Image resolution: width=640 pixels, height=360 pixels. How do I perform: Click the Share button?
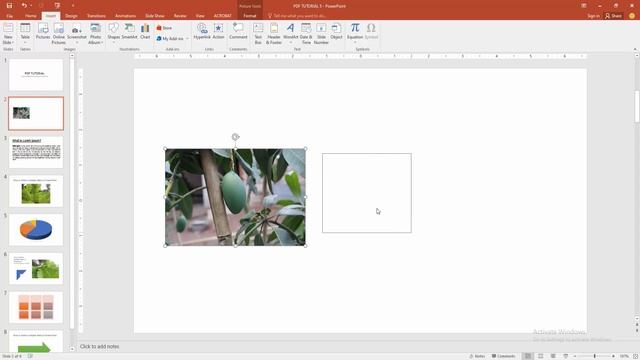613,16
